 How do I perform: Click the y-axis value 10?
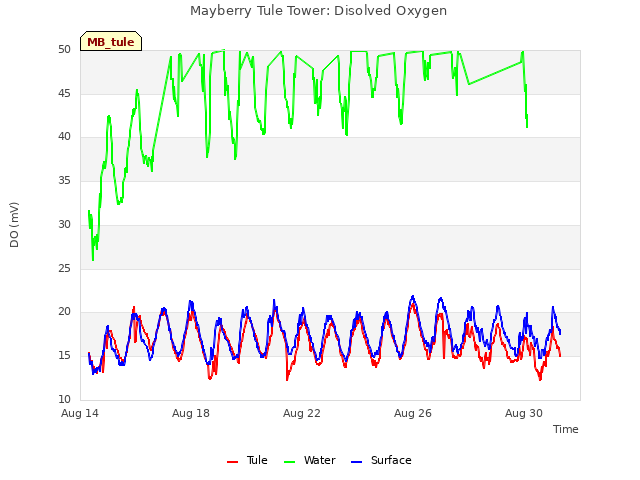point(64,399)
